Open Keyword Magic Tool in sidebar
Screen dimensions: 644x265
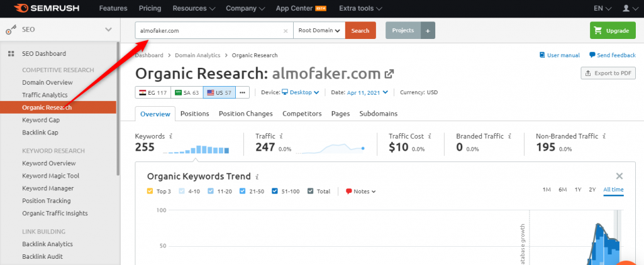coord(51,176)
